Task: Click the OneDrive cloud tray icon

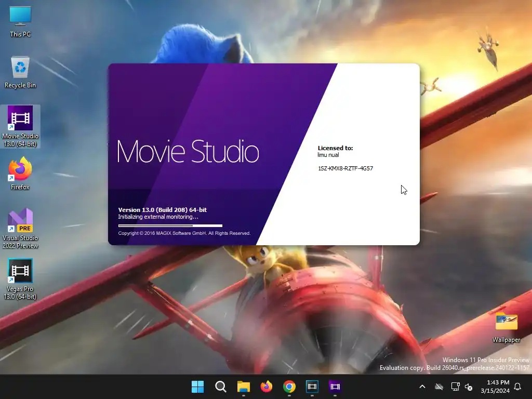Action: click(x=439, y=387)
